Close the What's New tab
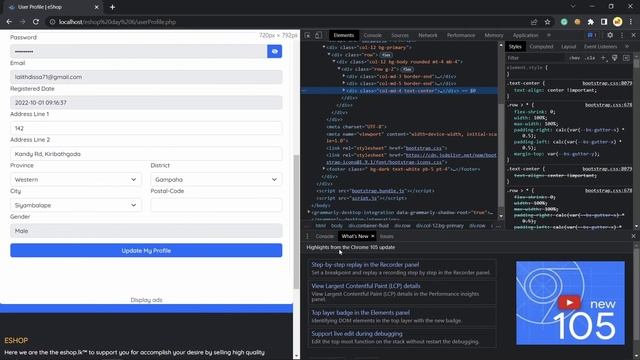Viewport: 640px width, 360px height. point(373,236)
